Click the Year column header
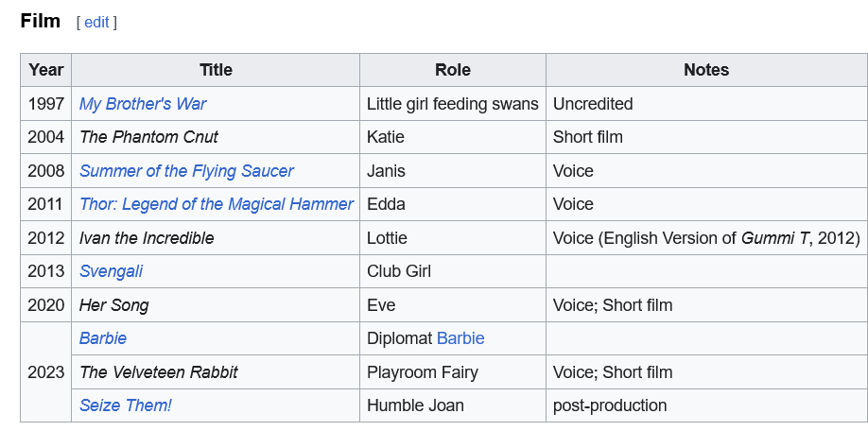The image size is (868, 431). pos(45,70)
